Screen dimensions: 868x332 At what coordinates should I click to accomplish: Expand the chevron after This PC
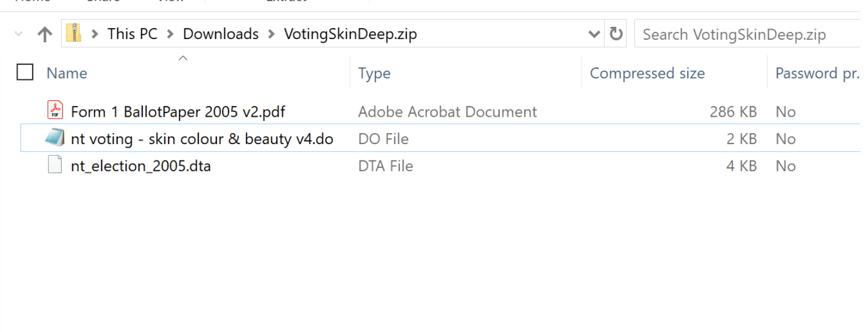pos(170,34)
